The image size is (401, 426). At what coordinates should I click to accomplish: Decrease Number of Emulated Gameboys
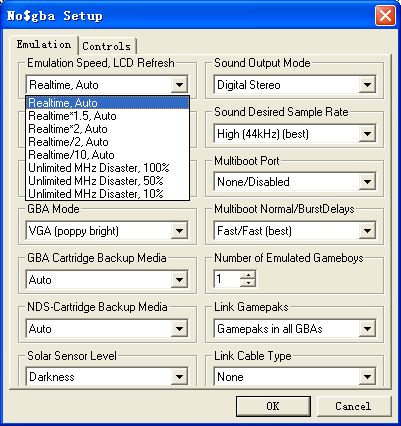[248, 283]
